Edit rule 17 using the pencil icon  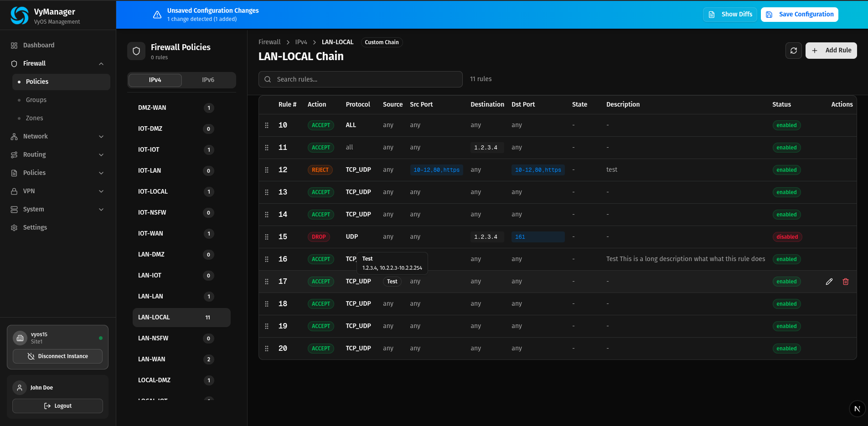(829, 282)
